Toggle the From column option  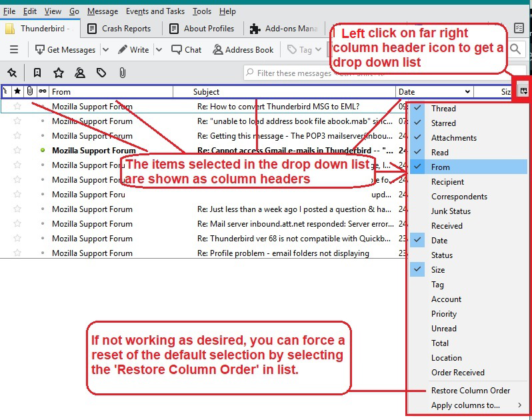pos(469,167)
